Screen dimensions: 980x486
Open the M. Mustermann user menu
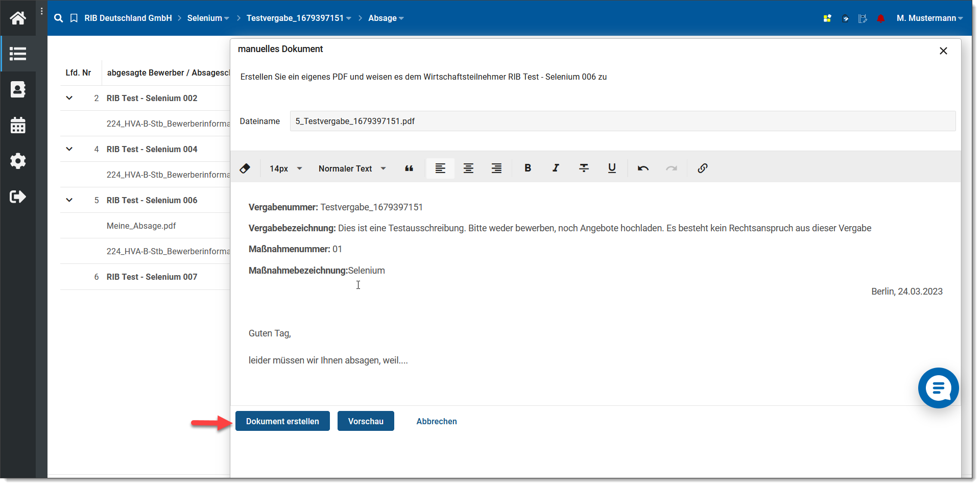(x=929, y=18)
